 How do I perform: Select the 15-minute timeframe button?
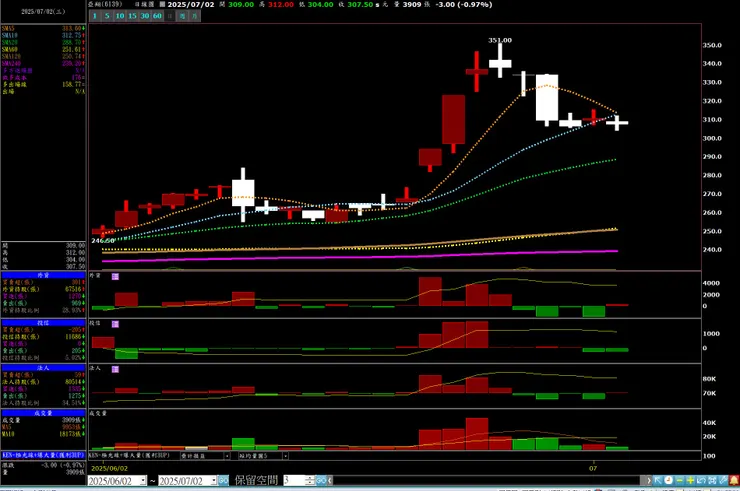coord(132,16)
